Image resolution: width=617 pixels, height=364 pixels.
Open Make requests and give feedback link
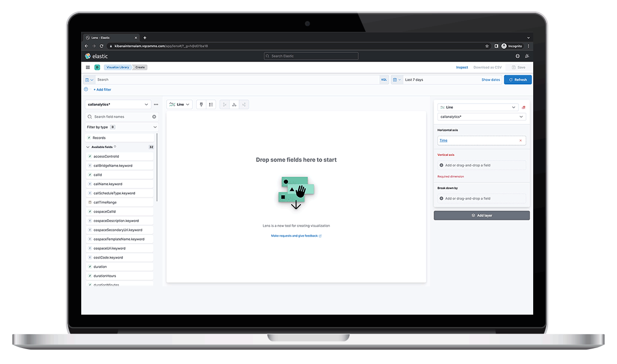tap(296, 236)
